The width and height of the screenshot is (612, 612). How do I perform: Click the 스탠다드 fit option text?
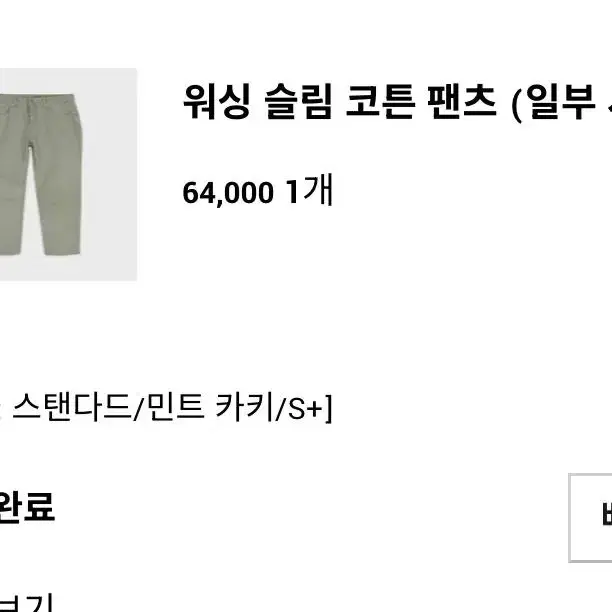71,407
